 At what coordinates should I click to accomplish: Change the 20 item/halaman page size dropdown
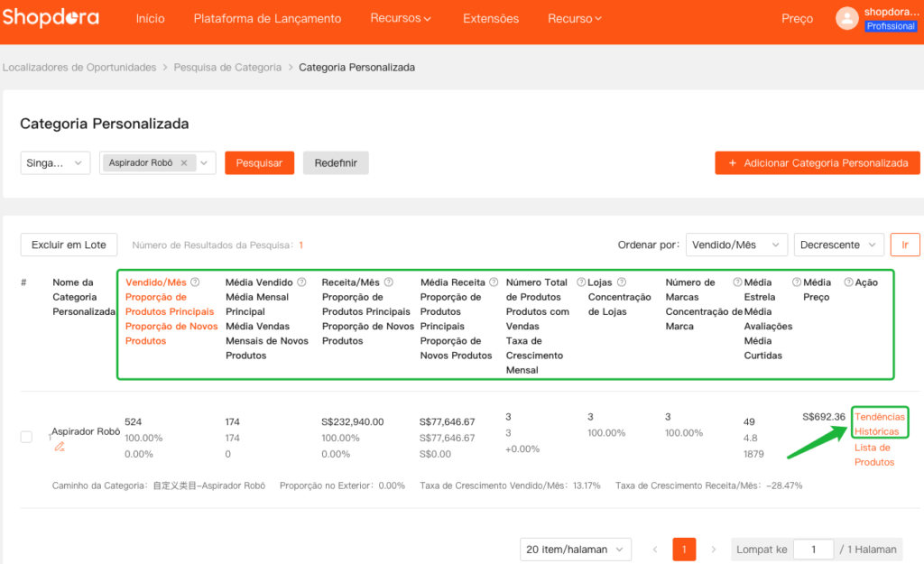tap(577, 550)
